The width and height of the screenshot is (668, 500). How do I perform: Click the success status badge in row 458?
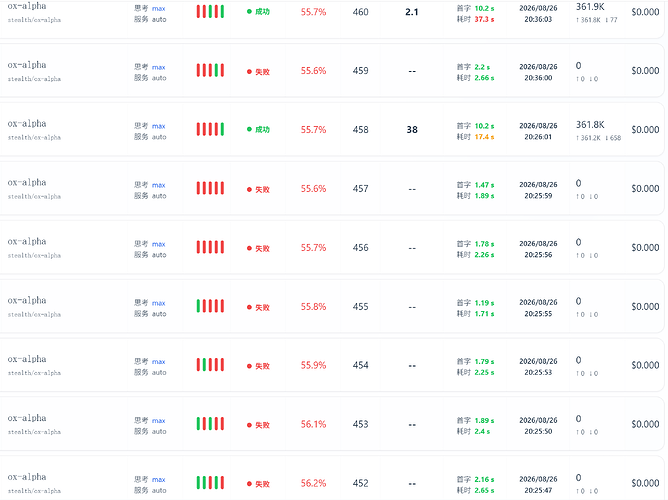tap(259, 129)
